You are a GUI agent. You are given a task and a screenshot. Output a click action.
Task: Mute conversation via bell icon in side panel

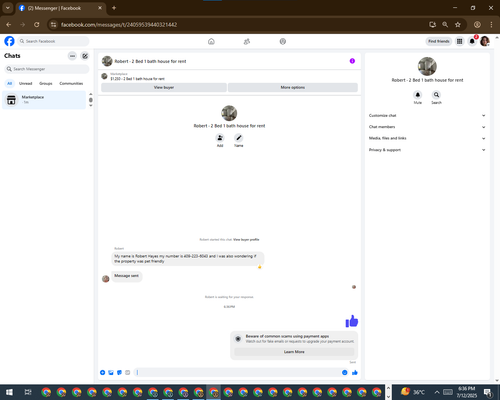tap(418, 95)
